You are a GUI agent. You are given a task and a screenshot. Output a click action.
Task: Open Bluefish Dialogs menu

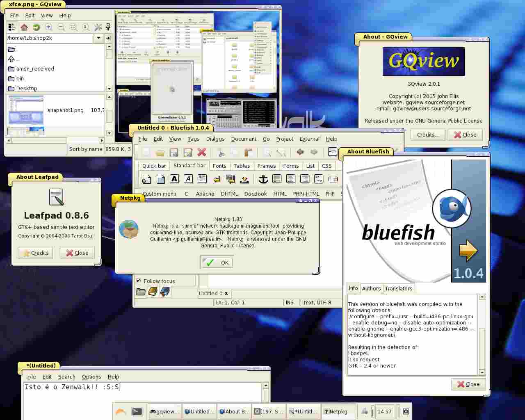(215, 139)
